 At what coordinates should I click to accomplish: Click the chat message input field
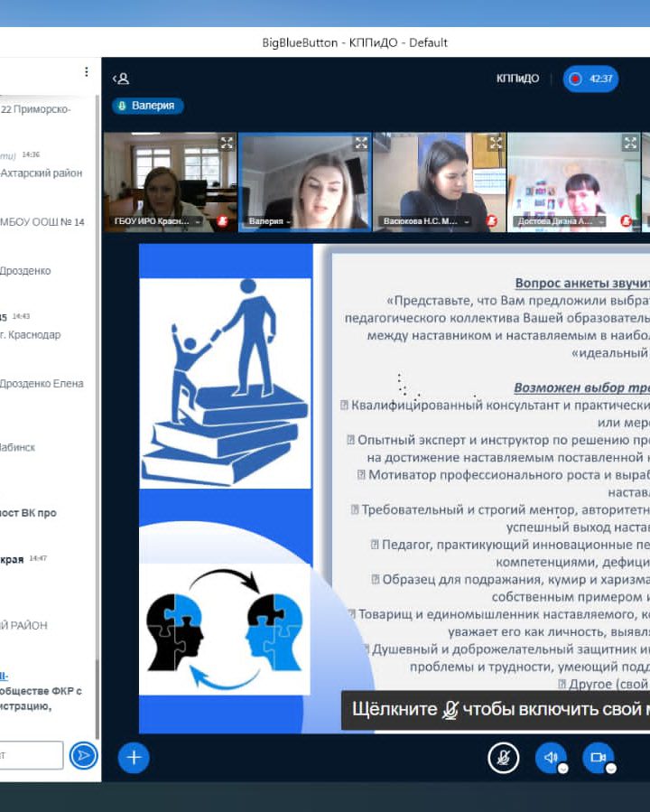click(32, 755)
